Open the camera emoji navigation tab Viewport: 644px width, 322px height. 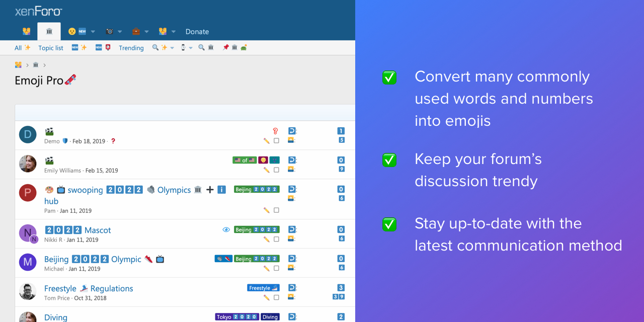click(x=110, y=31)
